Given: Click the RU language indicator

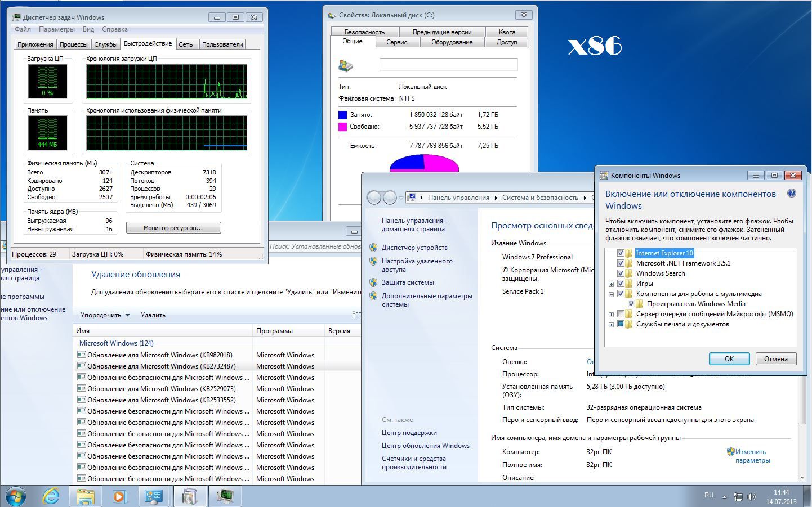Looking at the screenshot, I should tap(709, 495).
